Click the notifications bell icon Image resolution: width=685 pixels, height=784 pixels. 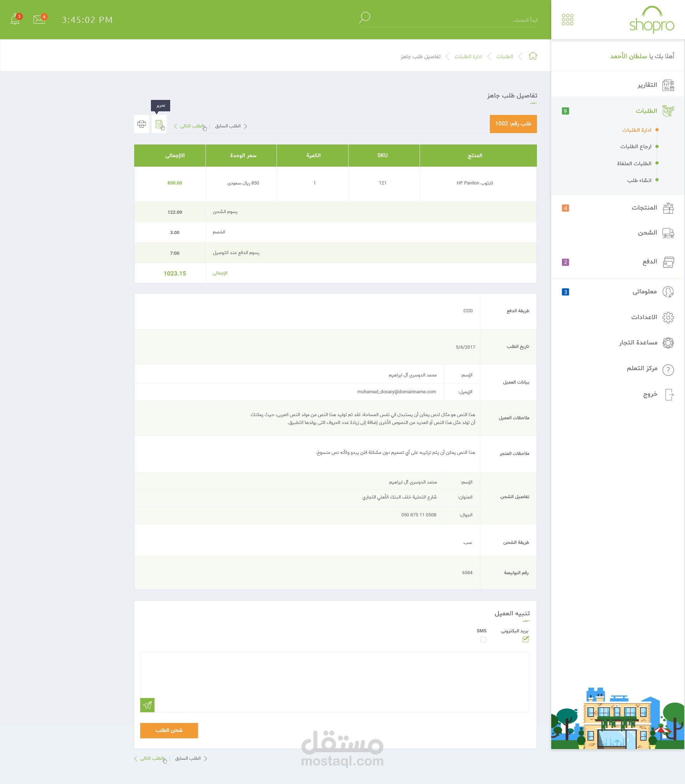[15, 20]
